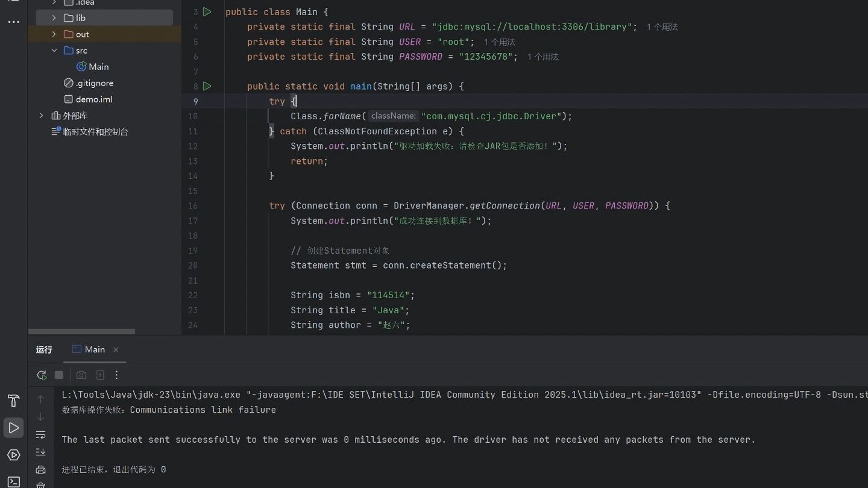
Task: Click the demo.iml file icon
Action: (68, 99)
